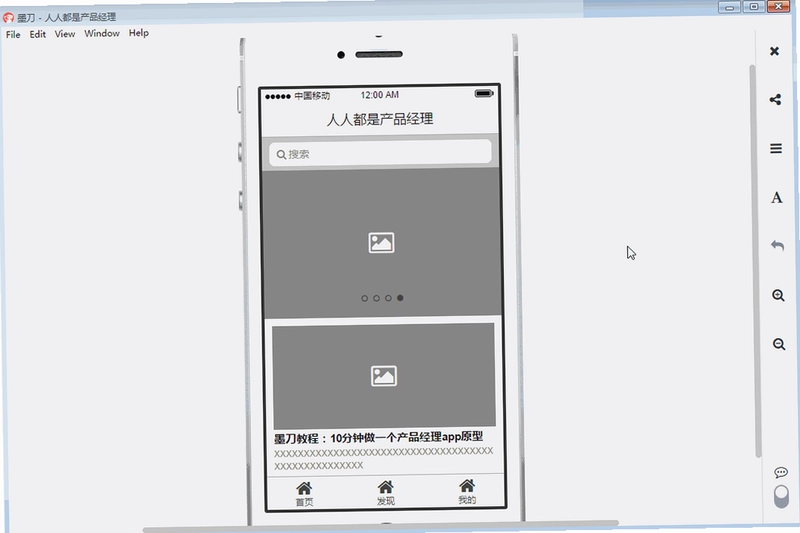Viewport: 800px width, 533px height.
Task: Click the letter A text icon
Action: [777, 197]
